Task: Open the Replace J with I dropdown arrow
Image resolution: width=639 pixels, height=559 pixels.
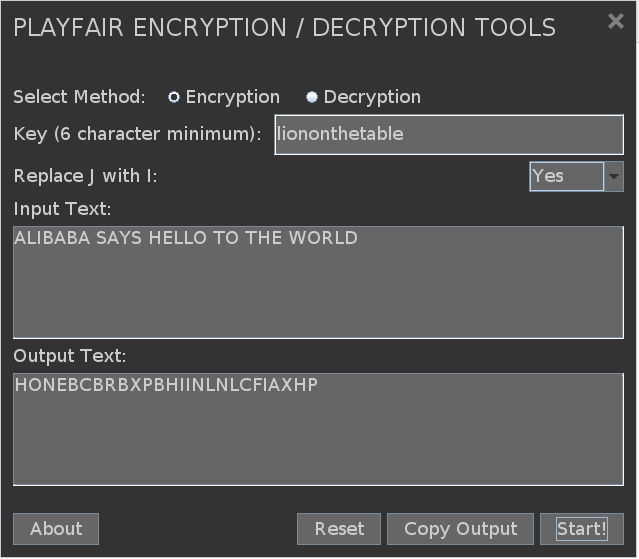Action: (614, 176)
